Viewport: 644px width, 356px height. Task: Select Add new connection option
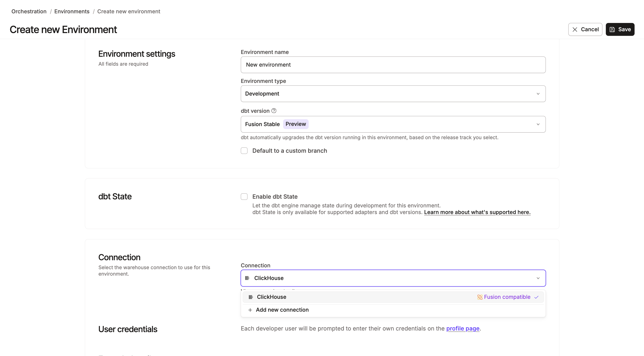pyautogui.click(x=393, y=310)
